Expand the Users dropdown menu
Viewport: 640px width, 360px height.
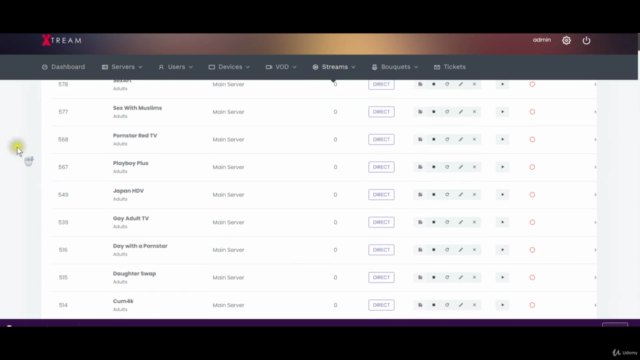[176, 67]
